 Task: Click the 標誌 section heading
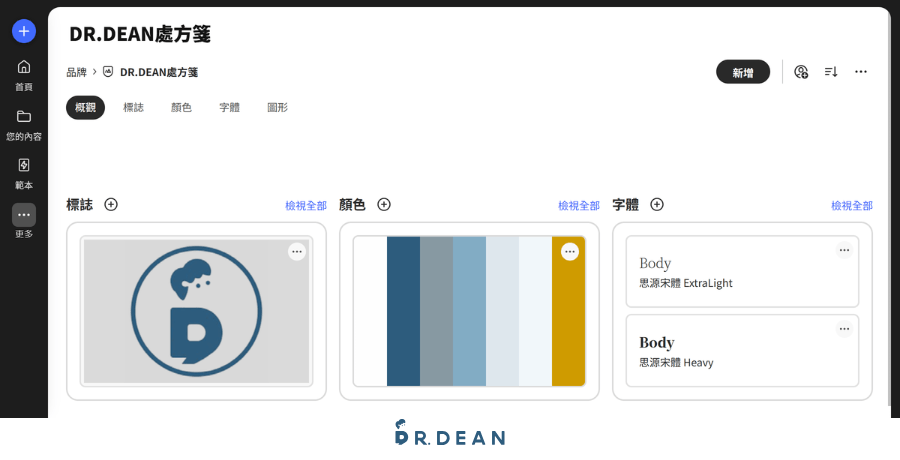[79, 204]
